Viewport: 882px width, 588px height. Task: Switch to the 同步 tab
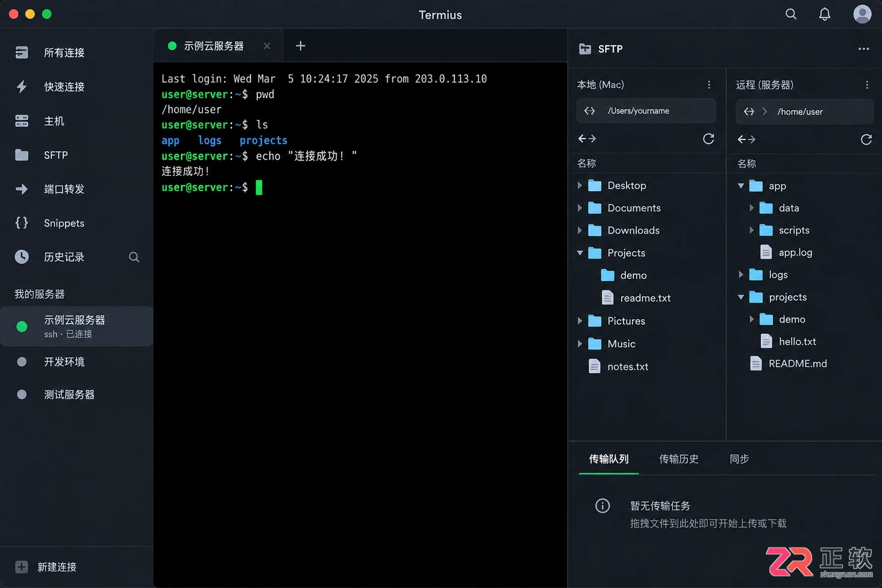pos(739,459)
